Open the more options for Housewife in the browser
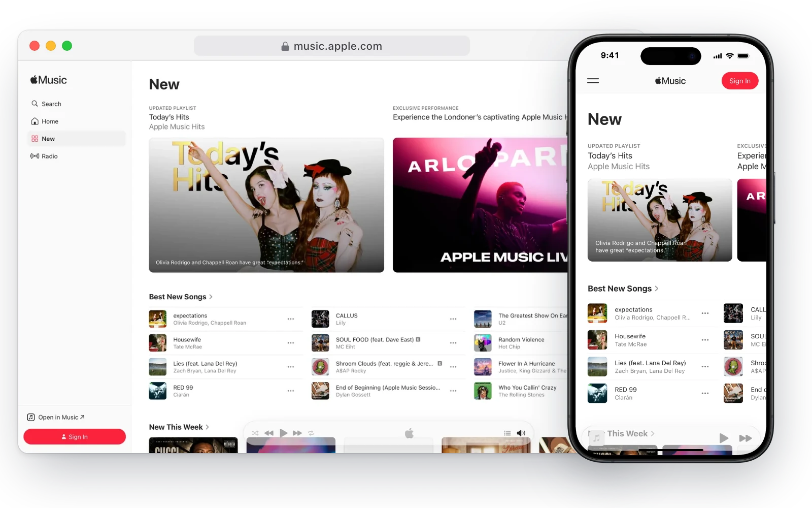 [291, 343]
